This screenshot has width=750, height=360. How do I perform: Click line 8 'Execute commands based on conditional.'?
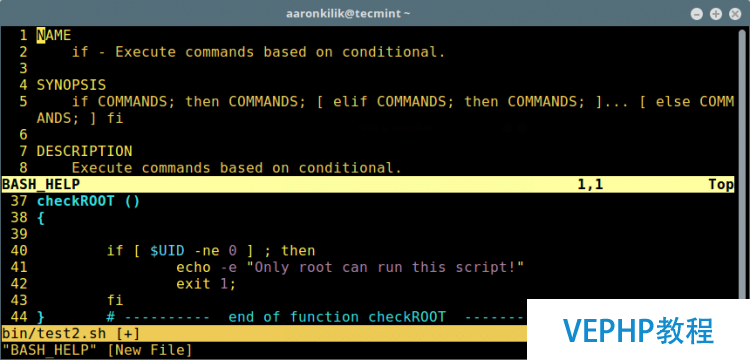click(x=236, y=168)
